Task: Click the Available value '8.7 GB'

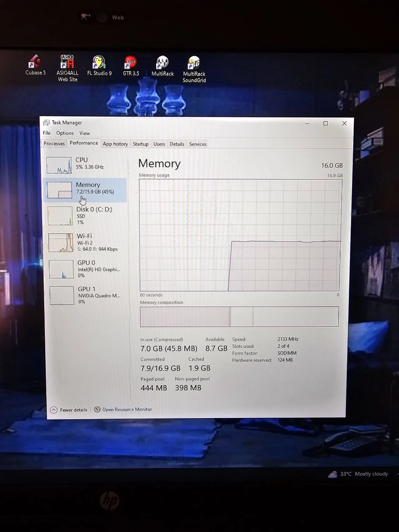Action: (x=216, y=348)
